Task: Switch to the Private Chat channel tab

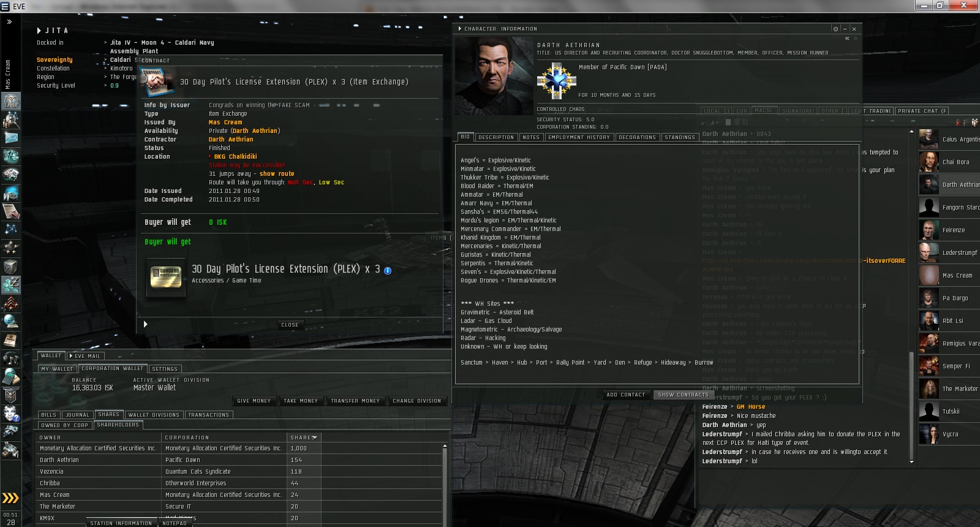Action: 922,111
